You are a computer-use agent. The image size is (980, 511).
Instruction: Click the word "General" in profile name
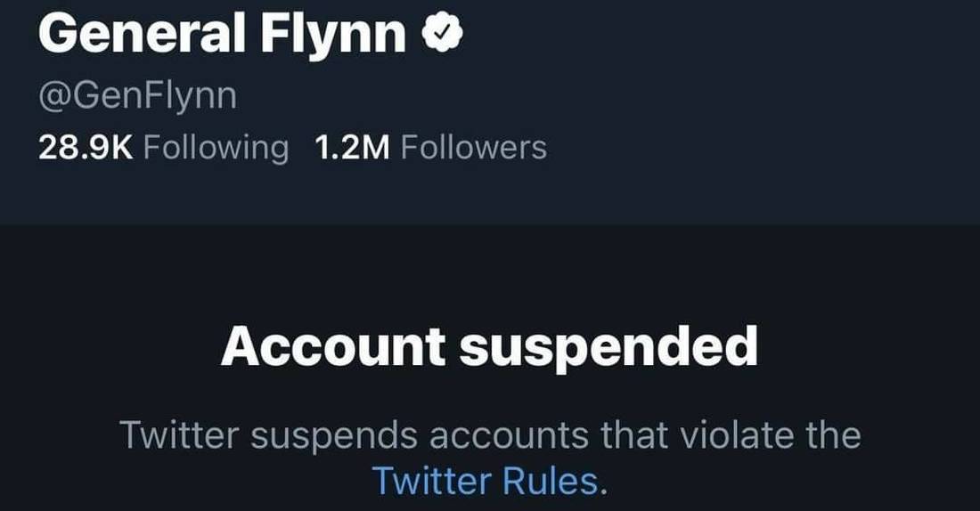[142, 34]
